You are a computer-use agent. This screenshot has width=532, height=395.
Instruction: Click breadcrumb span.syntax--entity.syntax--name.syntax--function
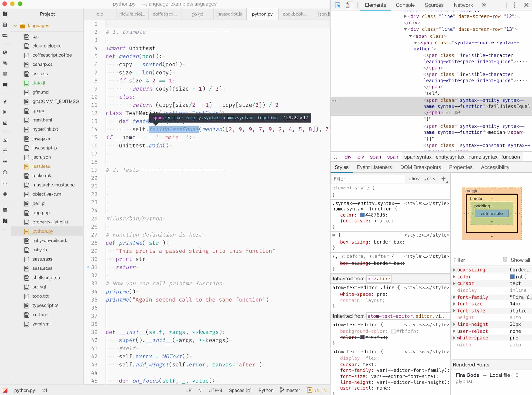[x=462, y=157]
